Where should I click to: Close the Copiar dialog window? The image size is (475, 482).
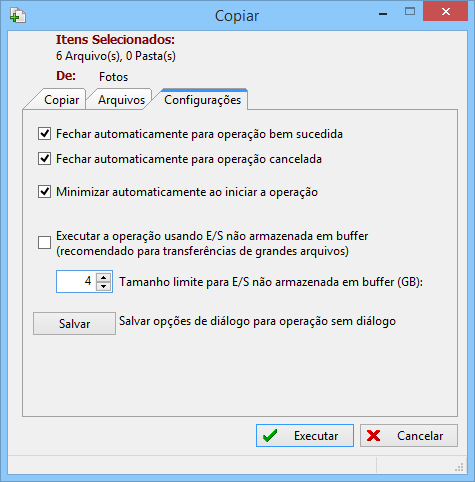pos(445,12)
